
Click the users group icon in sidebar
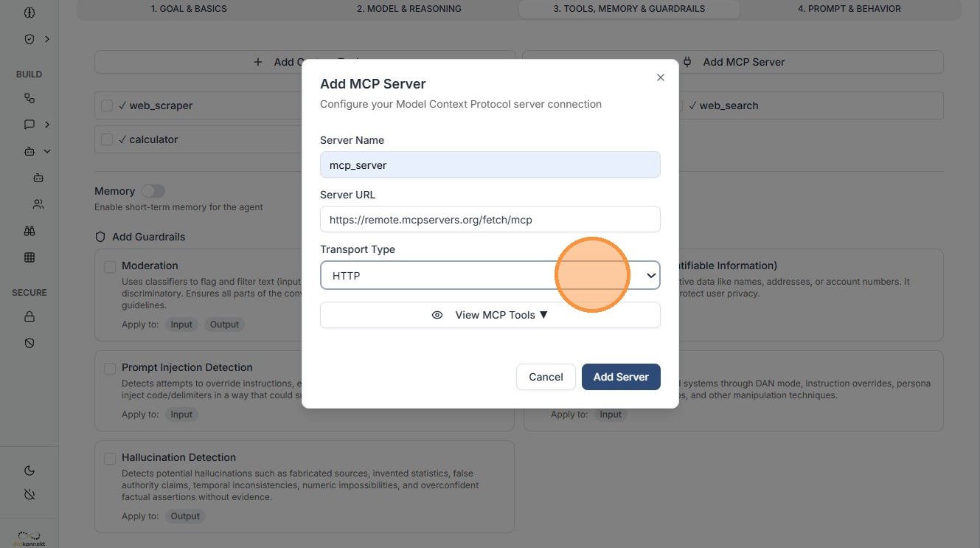38,204
